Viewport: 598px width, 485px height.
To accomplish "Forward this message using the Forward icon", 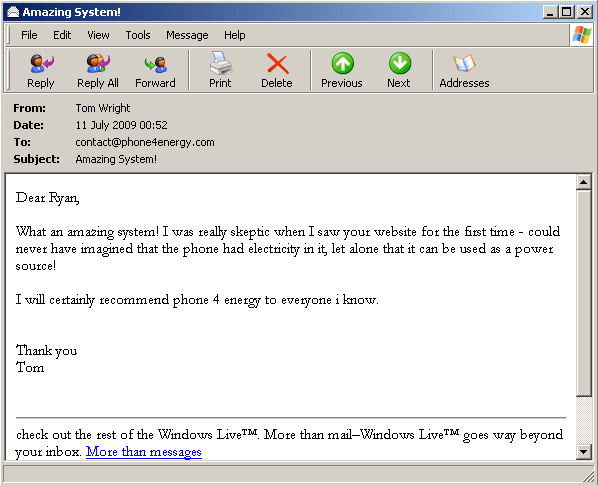I will tap(156, 64).
